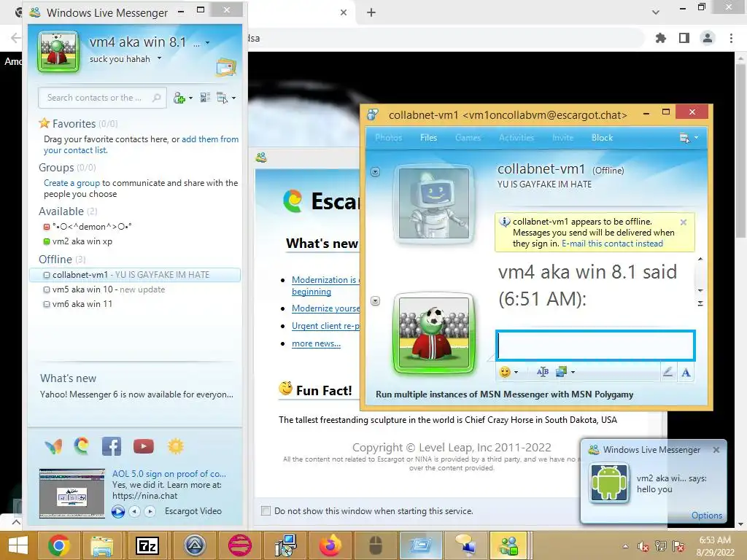Open the Facebook icon in Messenger bottom bar

tap(112, 446)
